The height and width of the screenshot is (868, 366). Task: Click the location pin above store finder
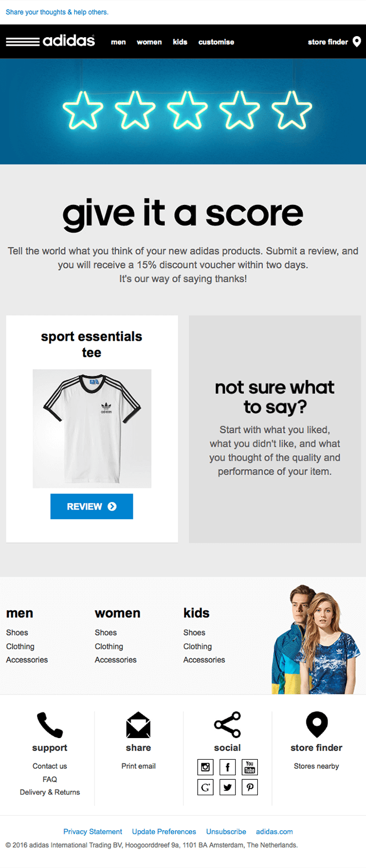click(316, 723)
